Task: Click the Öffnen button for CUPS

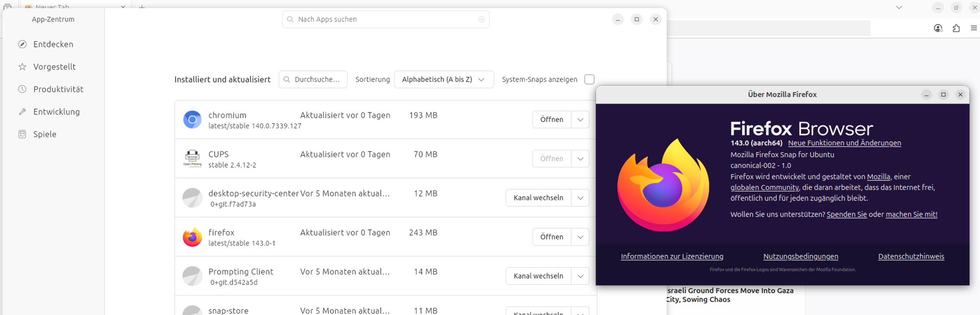Action: (552, 159)
